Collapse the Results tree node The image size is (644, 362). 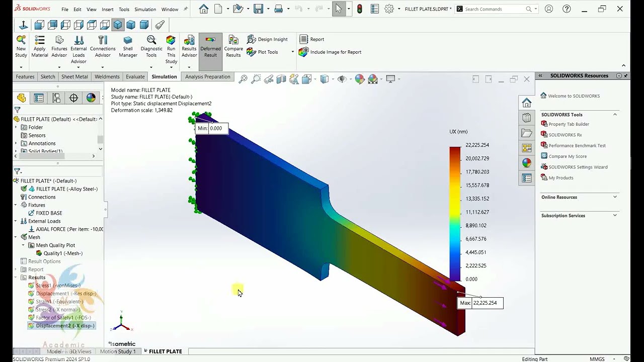click(x=16, y=277)
